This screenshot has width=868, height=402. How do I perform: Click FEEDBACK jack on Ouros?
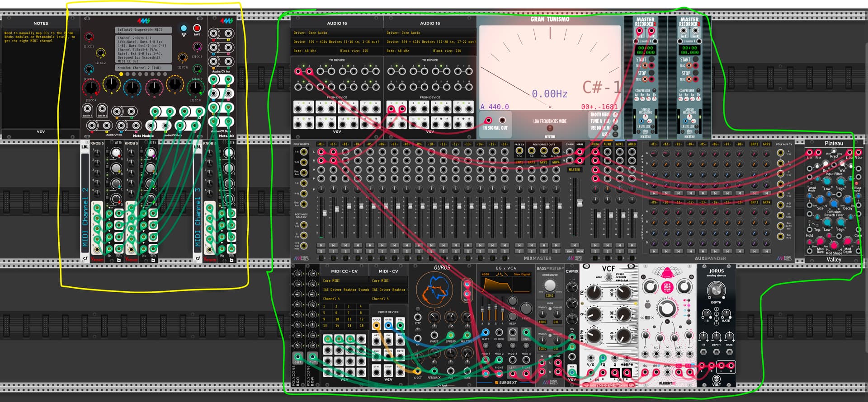pyautogui.click(x=434, y=372)
